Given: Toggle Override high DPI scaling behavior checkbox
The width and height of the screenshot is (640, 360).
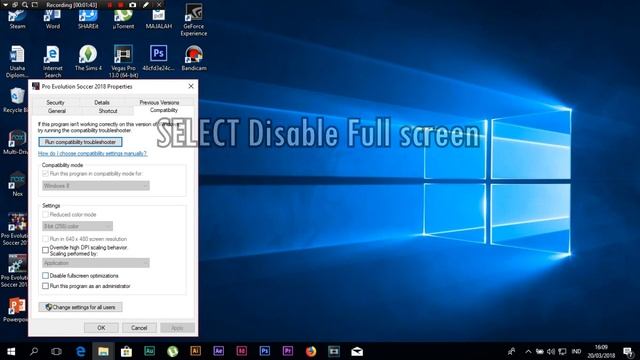Looking at the screenshot, I should (45, 250).
